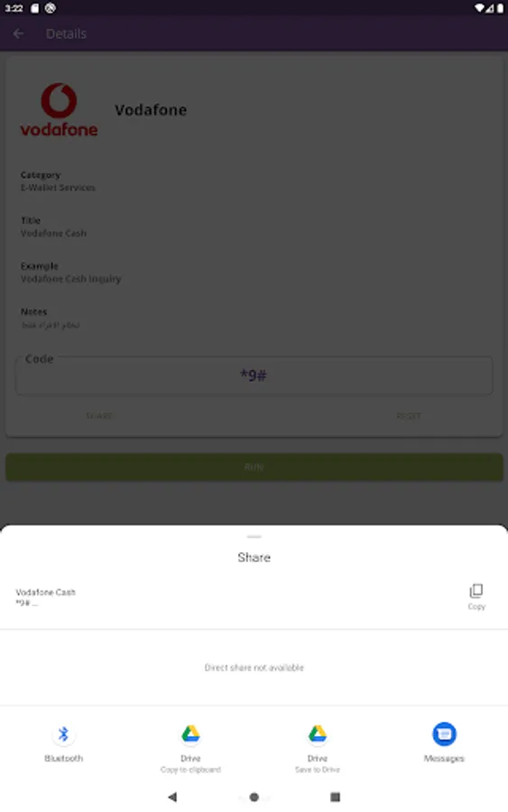Tap the Android back navigation triangle
The width and height of the screenshot is (508, 812).
pyautogui.click(x=172, y=797)
